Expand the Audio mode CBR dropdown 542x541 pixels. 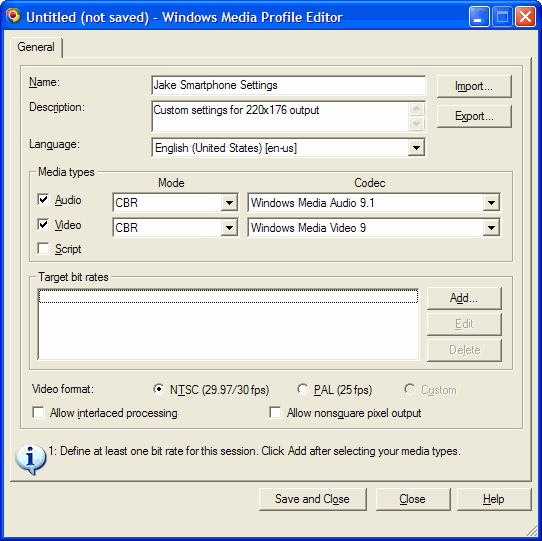[229, 203]
